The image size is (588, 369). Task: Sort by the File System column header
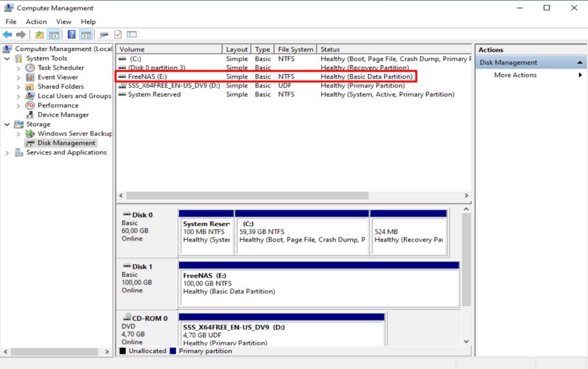click(x=295, y=49)
